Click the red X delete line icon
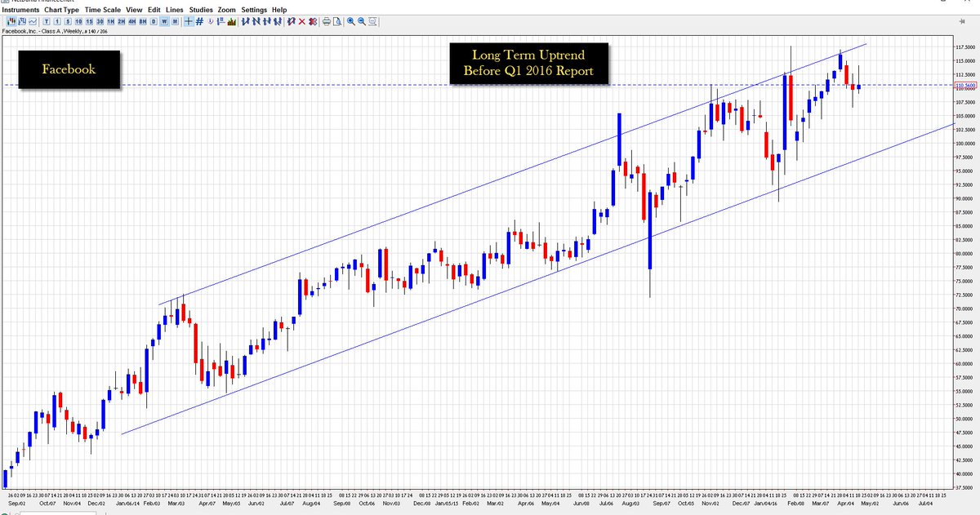 tap(301, 21)
